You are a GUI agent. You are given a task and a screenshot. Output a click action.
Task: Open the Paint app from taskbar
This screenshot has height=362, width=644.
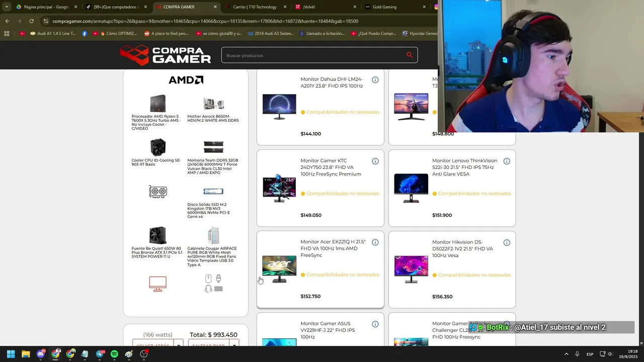129,354
